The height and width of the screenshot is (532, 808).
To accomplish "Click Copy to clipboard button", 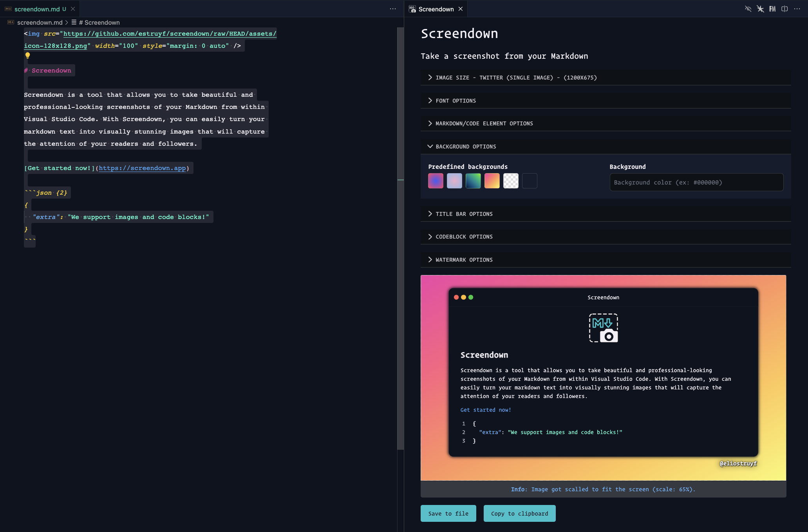I will (519, 513).
